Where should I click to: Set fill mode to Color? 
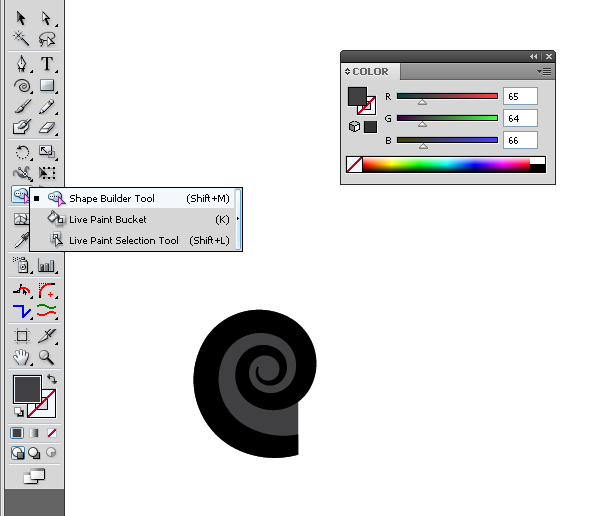click(17, 433)
